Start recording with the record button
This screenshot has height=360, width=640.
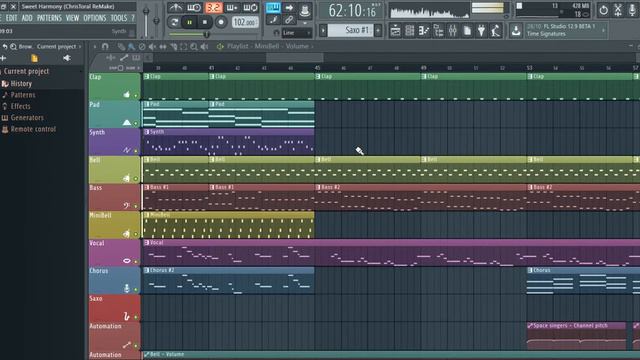[221, 22]
